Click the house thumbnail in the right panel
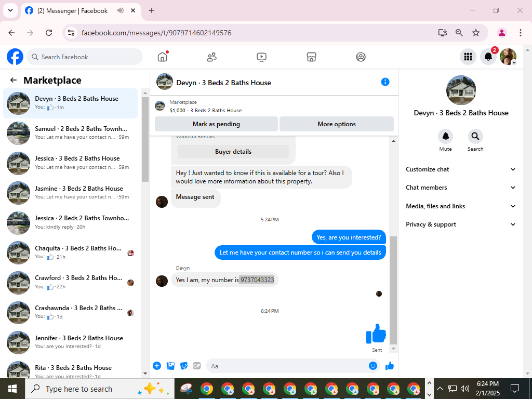The height and width of the screenshot is (399, 532). pyautogui.click(x=461, y=90)
